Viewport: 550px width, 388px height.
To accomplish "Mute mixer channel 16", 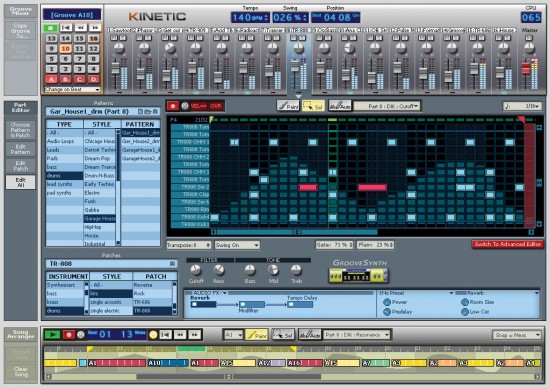I will [498, 38].
